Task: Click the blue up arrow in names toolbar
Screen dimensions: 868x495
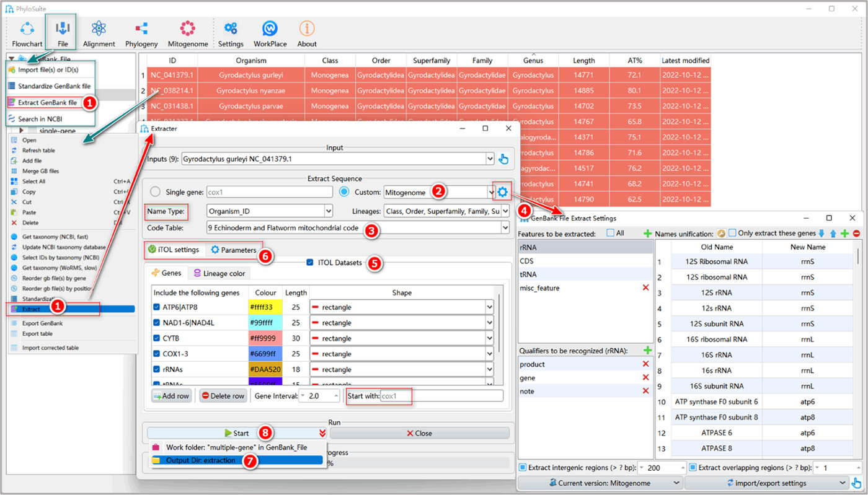Action: [x=833, y=234]
